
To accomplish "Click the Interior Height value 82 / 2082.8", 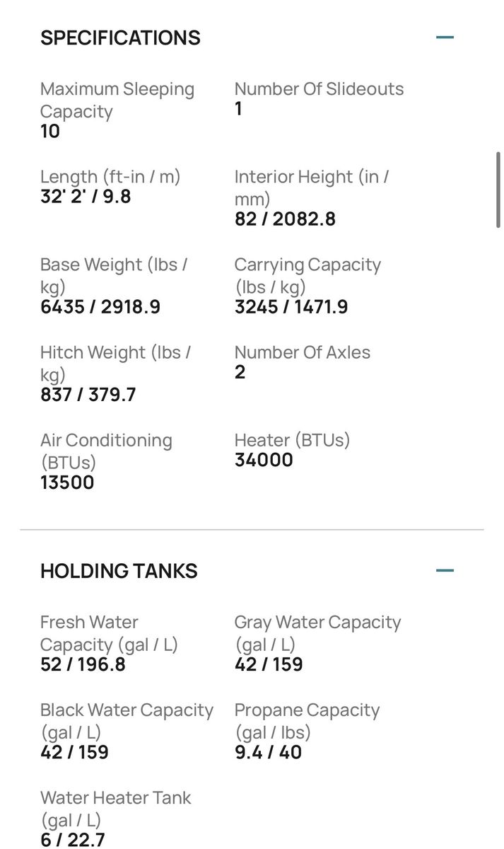I will point(285,219).
